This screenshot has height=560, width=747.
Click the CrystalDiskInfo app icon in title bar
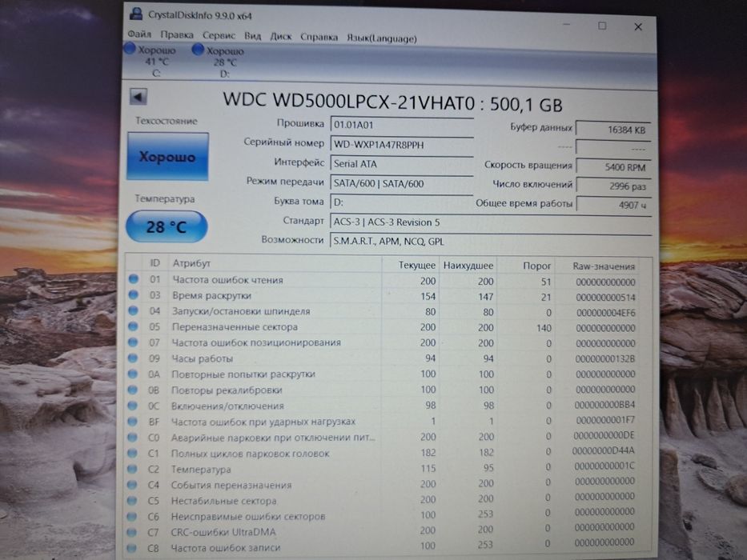pos(136,14)
